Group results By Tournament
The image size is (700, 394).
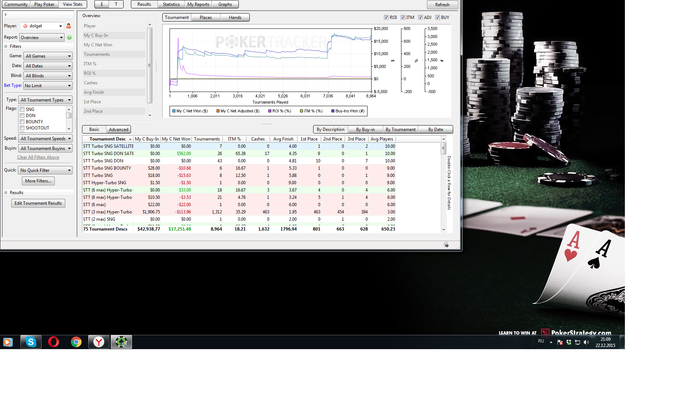click(x=400, y=129)
